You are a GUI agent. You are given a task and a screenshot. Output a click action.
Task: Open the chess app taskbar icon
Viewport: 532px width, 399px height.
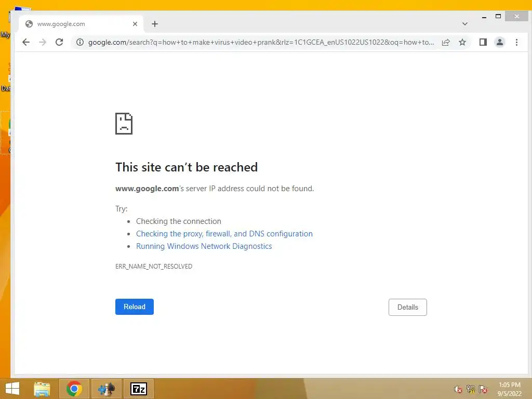pyautogui.click(x=106, y=389)
